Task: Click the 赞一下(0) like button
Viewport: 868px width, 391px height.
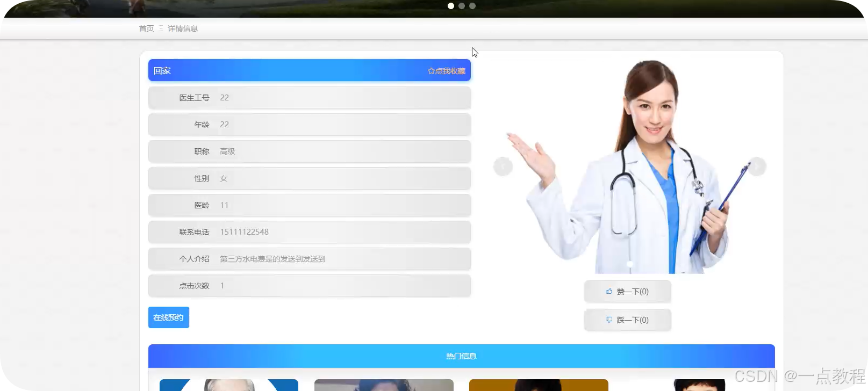Action: (627, 292)
